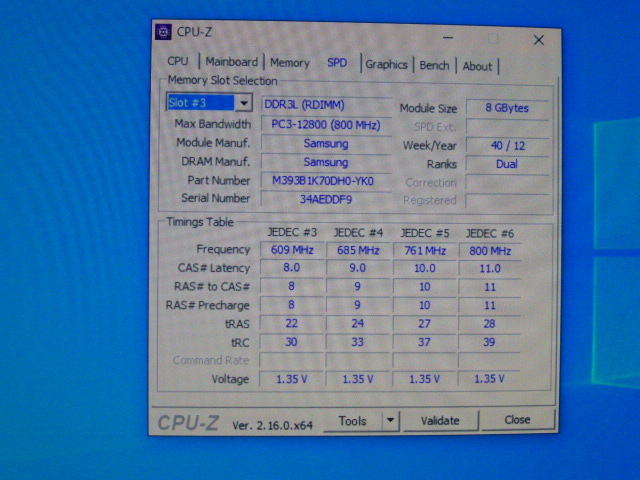Click the JEDEC #6 Voltage 1.35 V cell
640x480 pixels.
tap(490, 379)
